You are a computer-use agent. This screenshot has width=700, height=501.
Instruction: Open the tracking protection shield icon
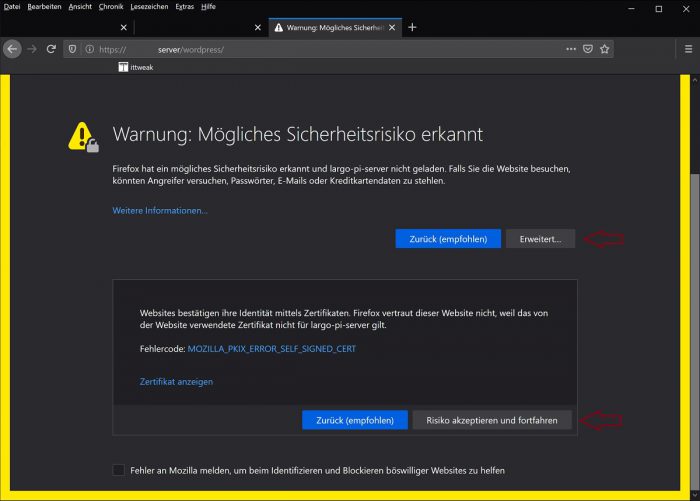coord(72,49)
